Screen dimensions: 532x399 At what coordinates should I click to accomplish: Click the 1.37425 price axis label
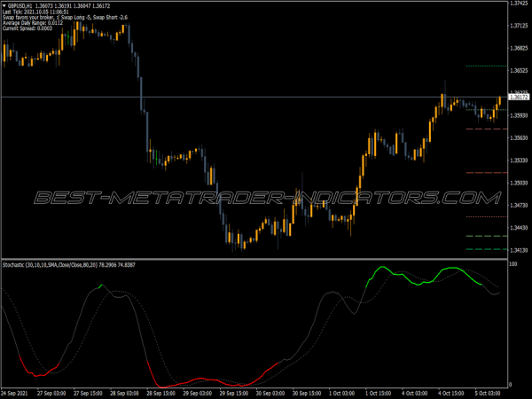pos(519,3)
